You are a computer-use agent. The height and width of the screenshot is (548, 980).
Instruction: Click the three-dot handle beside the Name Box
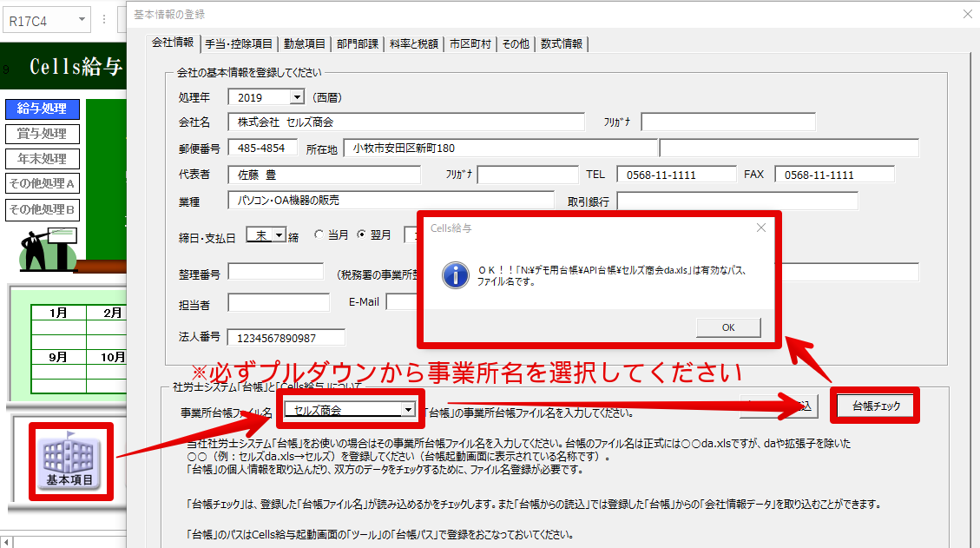pyautogui.click(x=104, y=20)
